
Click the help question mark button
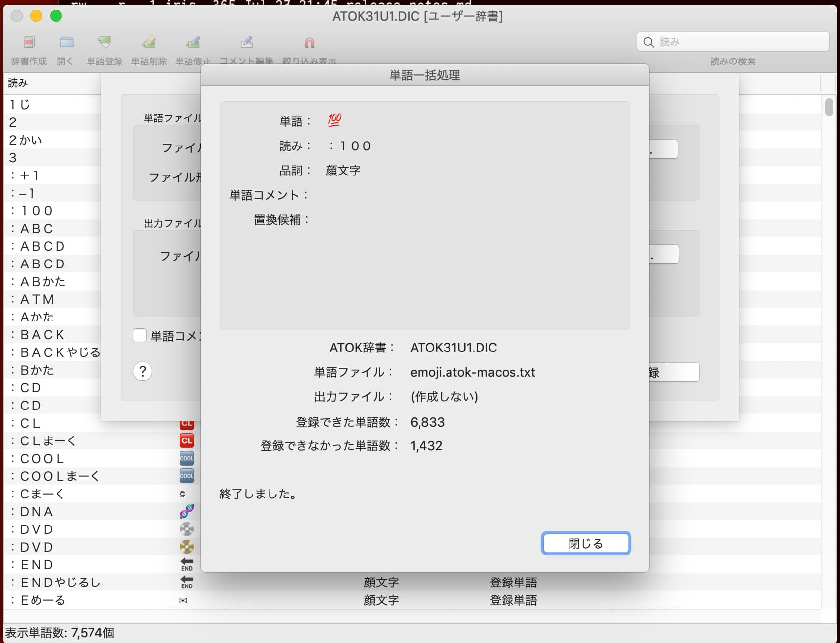pos(143,371)
